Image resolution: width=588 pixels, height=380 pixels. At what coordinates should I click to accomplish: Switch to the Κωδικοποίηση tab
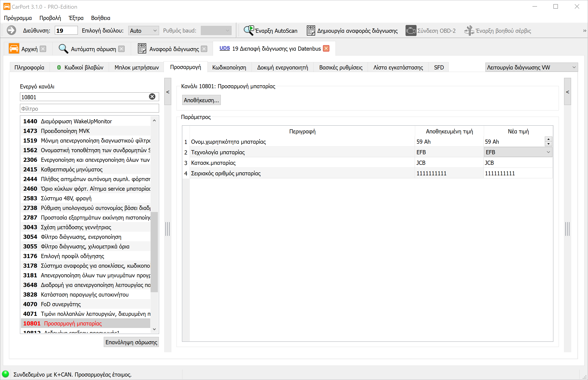229,67
